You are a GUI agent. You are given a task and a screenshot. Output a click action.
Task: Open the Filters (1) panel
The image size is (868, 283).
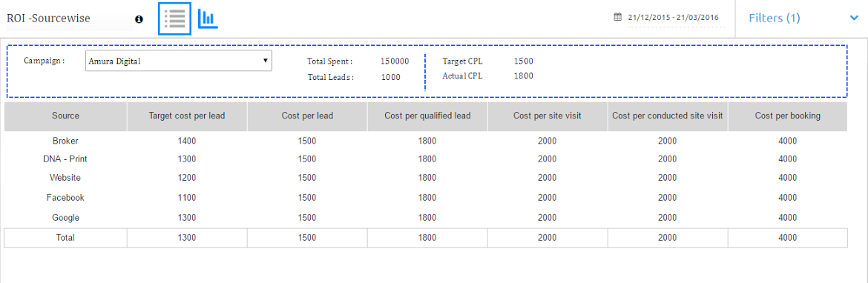point(775,19)
